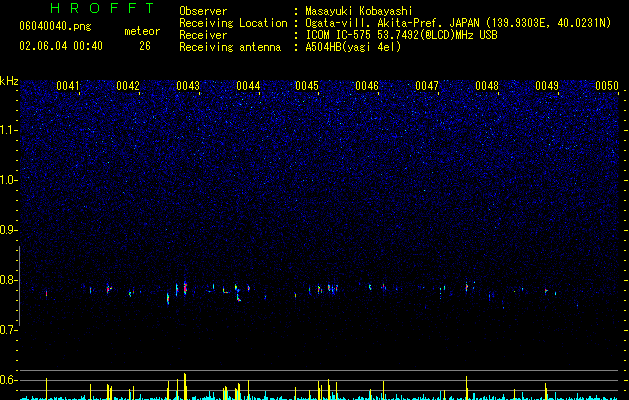This screenshot has width=629, height=400.
Task: Click the HROFFT title text
Action: [103, 8]
